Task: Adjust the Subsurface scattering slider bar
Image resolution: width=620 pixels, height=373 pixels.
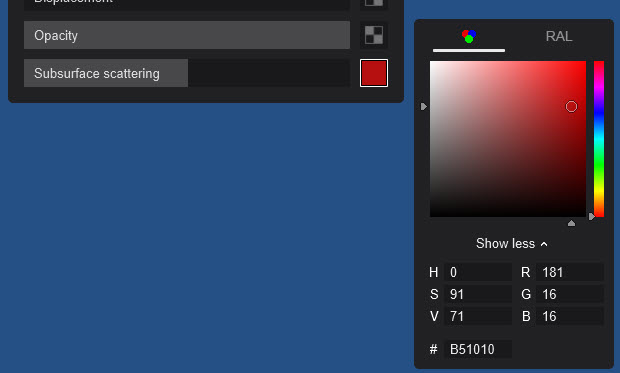Action: 187,73
